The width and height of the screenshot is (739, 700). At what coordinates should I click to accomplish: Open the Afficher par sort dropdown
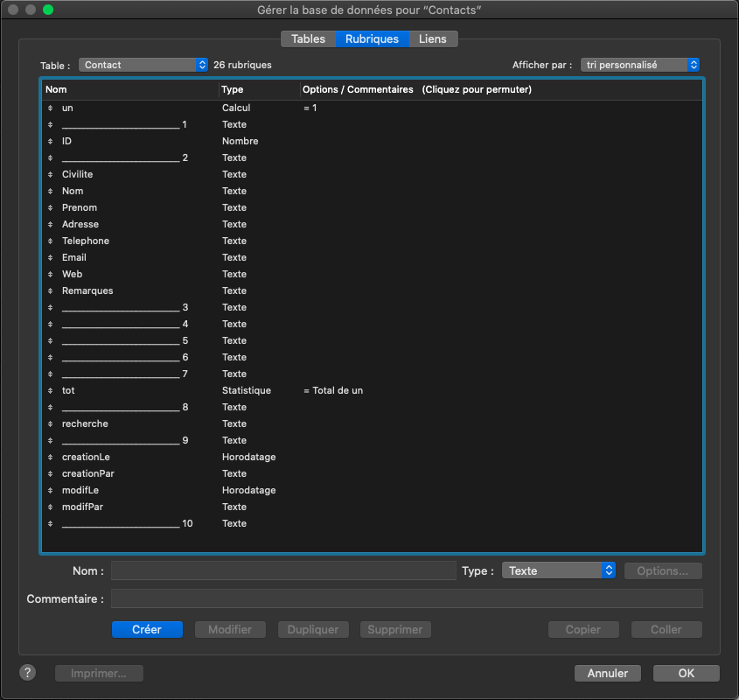(640, 65)
